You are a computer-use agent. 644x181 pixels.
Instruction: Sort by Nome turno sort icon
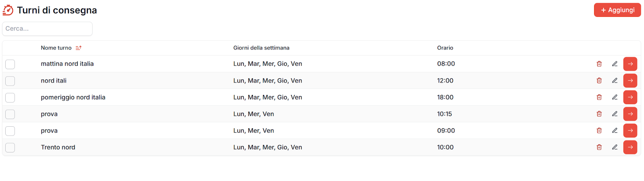coord(78,48)
